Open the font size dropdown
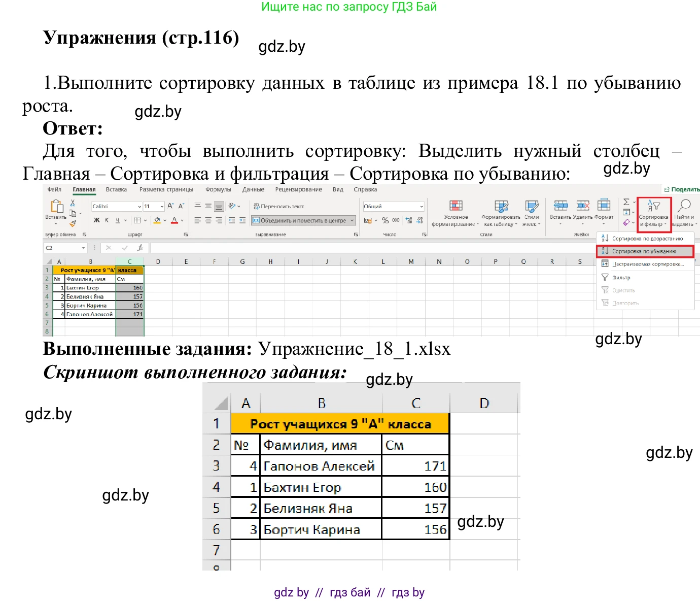This screenshot has width=700, height=601. 162,206
